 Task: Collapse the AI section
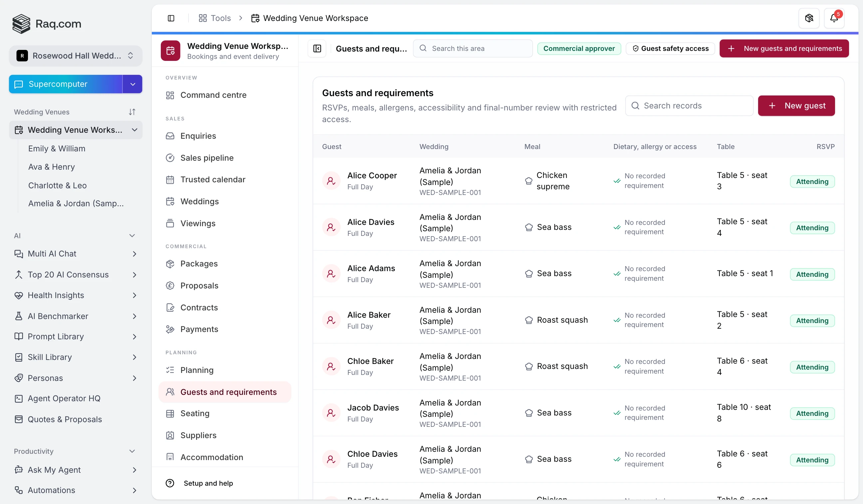[x=132, y=236]
